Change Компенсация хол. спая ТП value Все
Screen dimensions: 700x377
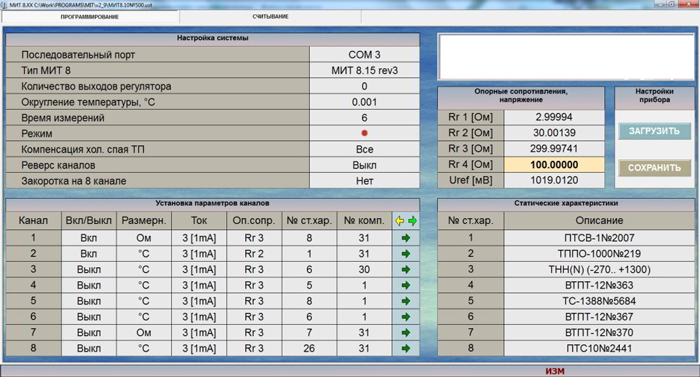click(364, 149)
